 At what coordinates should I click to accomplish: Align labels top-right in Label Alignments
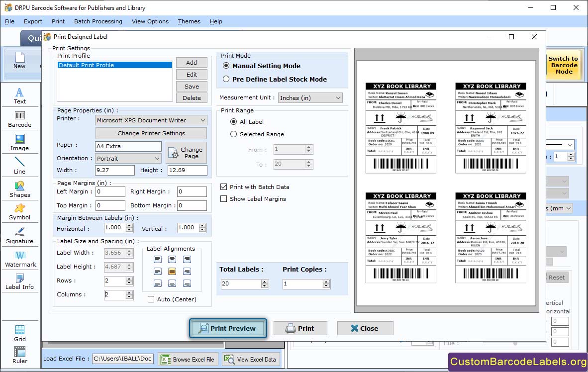187,259
